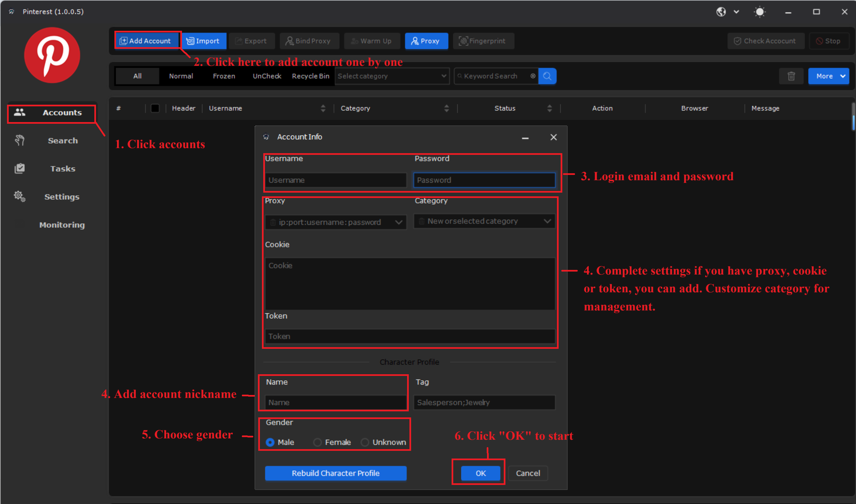Click the Action column header
This screenshot has height=504, width=856.
click(x=602, y=108)
